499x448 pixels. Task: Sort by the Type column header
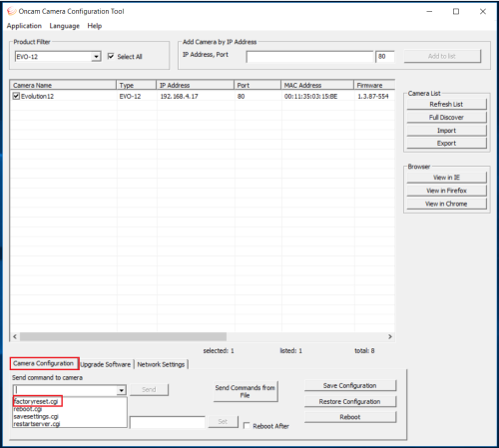(137, 85)
